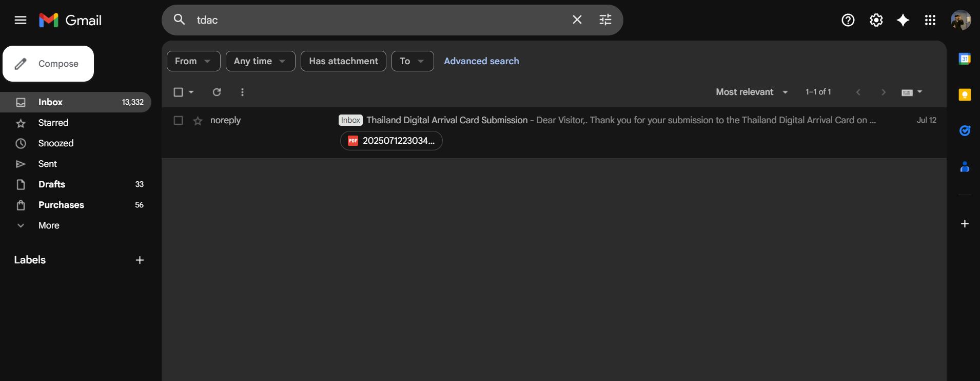
Task: Open the Google apps grid
Action: tap(930, 20)
